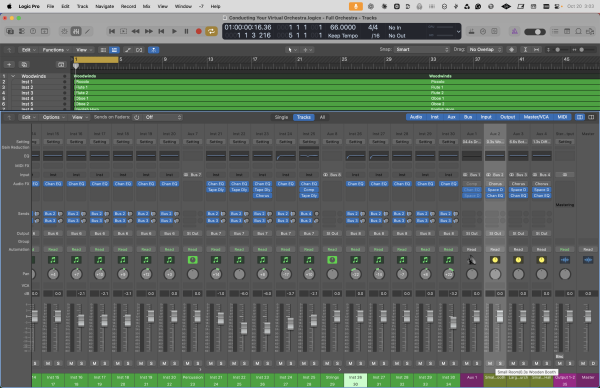The height and width of the screenshot is (388, 600).
Task: Toggle the Aux channel strip filter
Action: coord(452,117)
